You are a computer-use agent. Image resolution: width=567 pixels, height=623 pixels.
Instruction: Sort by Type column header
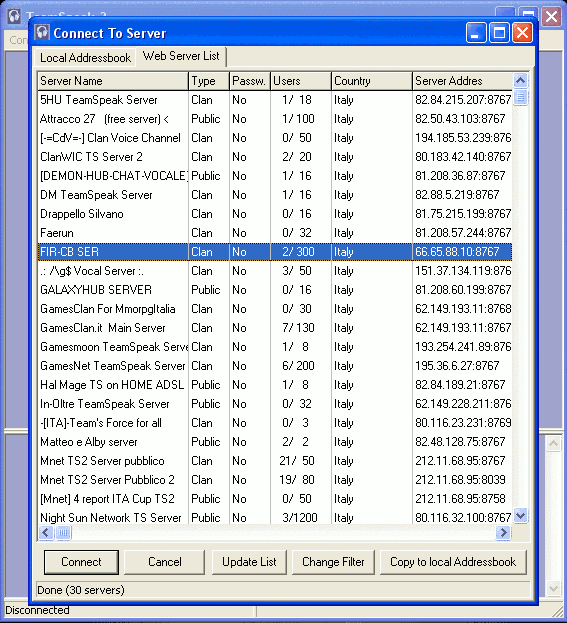[209, 81]
